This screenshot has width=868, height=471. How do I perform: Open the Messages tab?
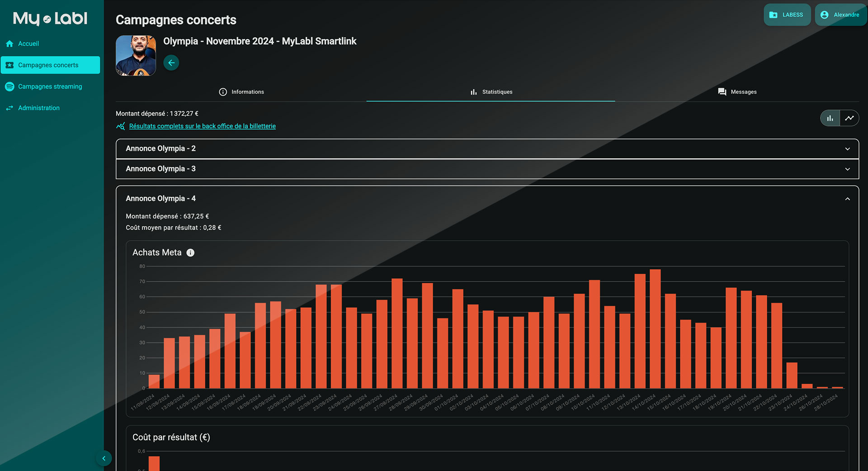(x=737, y=92)
